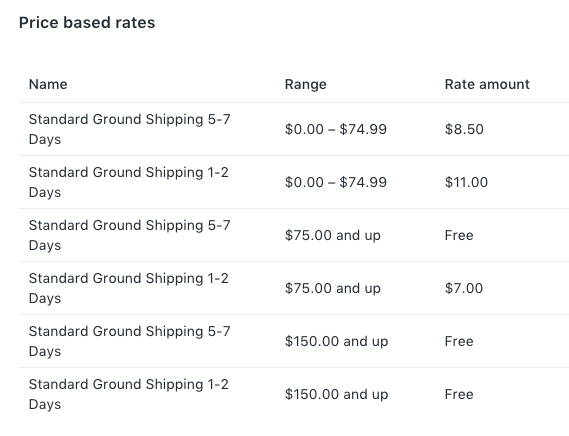This screenshot has height=436, width=569.
Task: Click $75.00 and up range of free 5-7 Days rate
Action: click(333, 235)
